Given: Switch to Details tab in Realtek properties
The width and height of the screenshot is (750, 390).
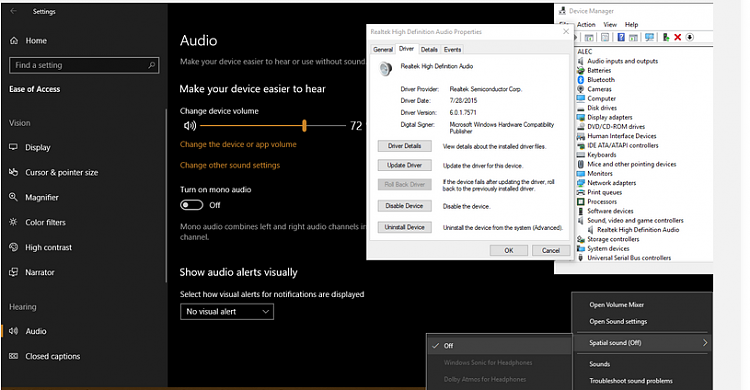Looking at the screenshot, I should point(429,49).
